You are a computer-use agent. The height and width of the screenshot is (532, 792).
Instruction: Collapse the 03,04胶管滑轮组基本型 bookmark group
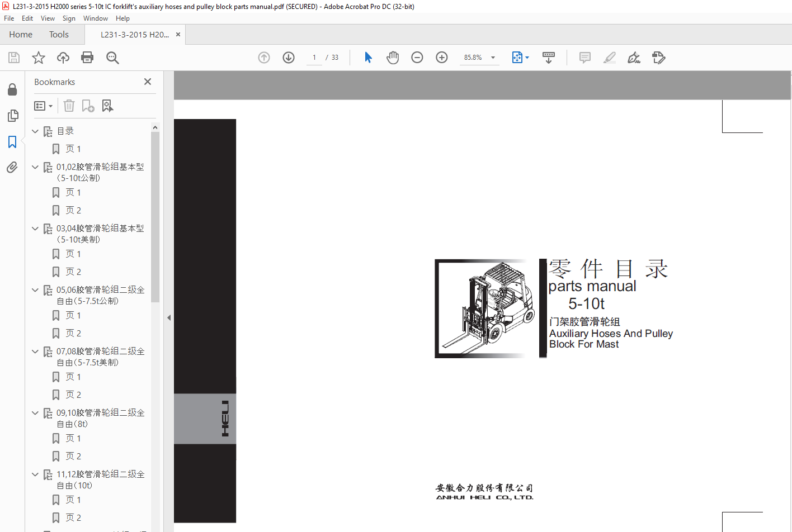tap(35, 229)
